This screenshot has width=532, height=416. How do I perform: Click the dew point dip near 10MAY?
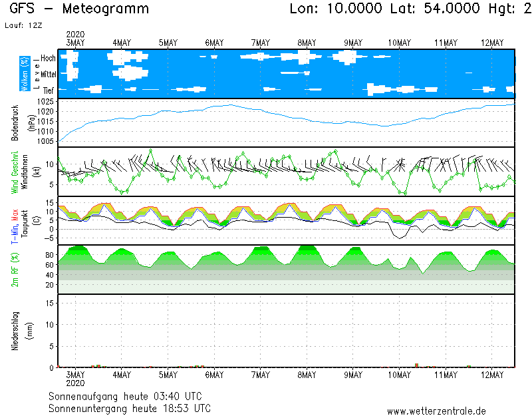400,238
